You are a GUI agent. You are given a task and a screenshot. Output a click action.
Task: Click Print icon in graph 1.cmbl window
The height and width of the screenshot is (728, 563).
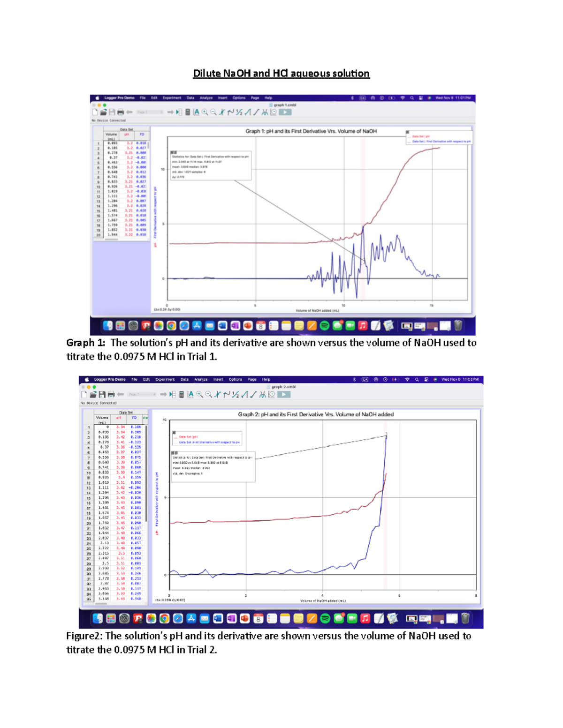[120, 113]
